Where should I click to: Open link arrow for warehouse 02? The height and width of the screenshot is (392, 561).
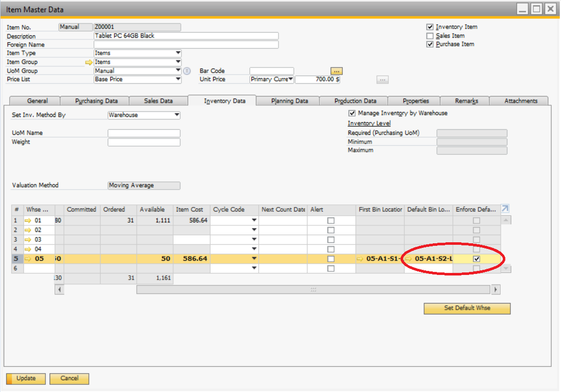point(28,230)
